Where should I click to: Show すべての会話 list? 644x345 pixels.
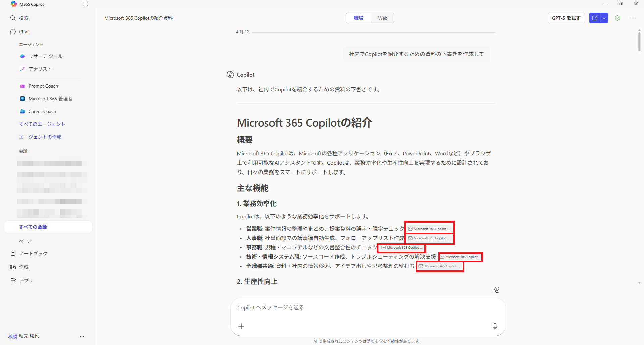(x=48, y=227)
